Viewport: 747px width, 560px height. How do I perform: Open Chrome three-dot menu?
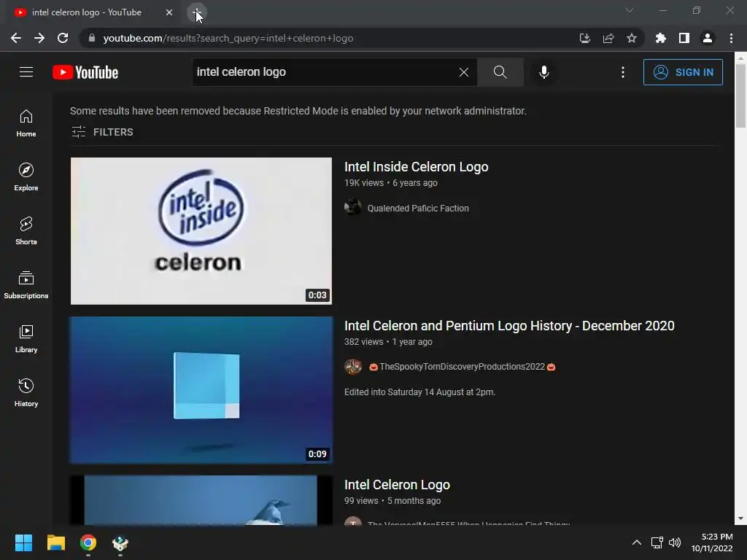(731, 38)
